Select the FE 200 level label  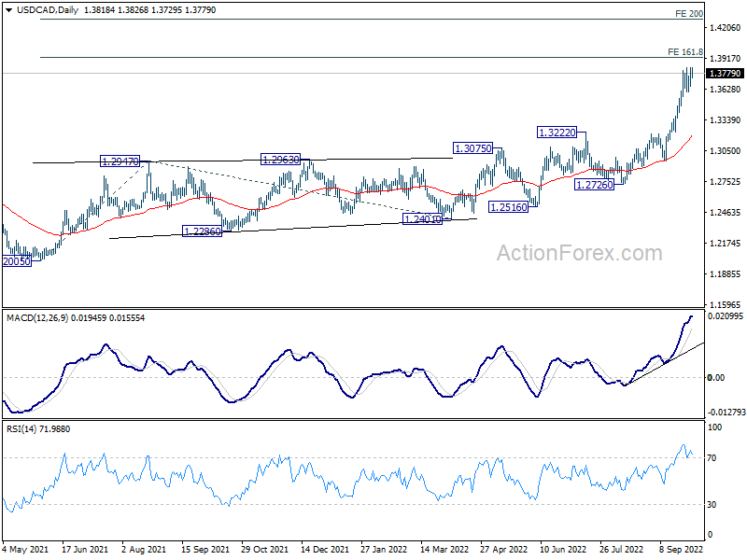pyautogui.click(x=689, y=14)
